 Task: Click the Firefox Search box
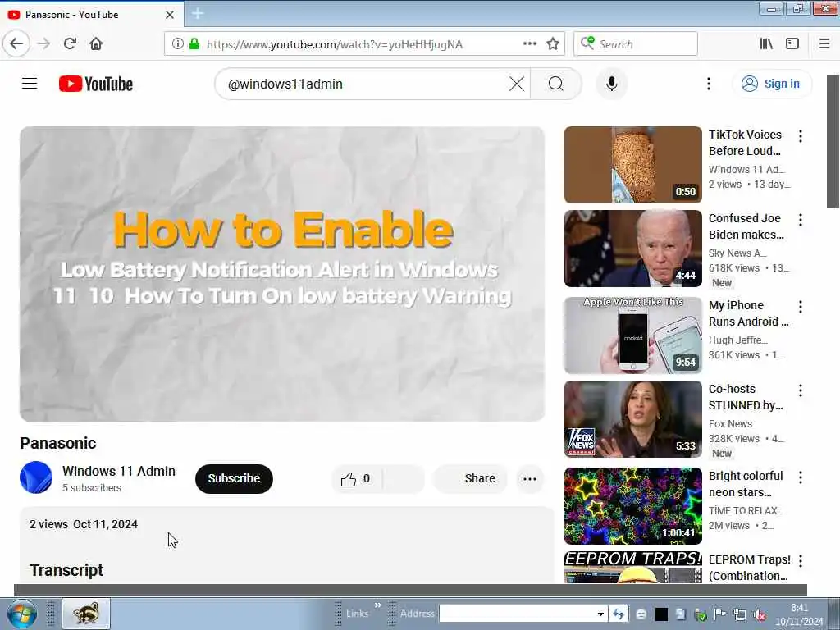click(636, 44)
